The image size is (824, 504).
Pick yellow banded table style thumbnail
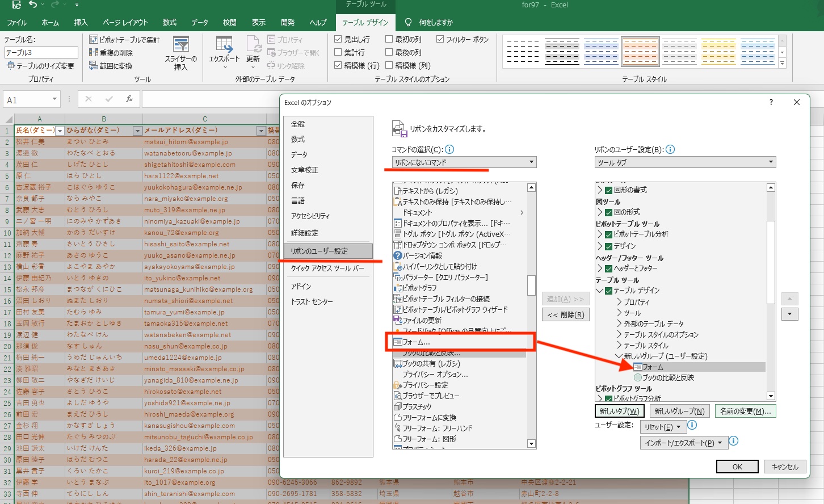pyautogui.click(x=718, y=51)
